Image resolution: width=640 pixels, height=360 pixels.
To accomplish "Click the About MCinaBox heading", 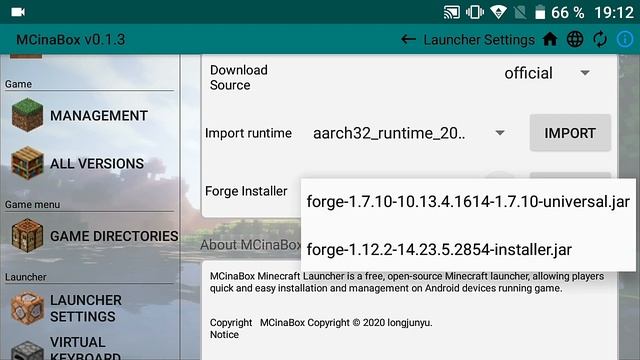I will point(250,245).
